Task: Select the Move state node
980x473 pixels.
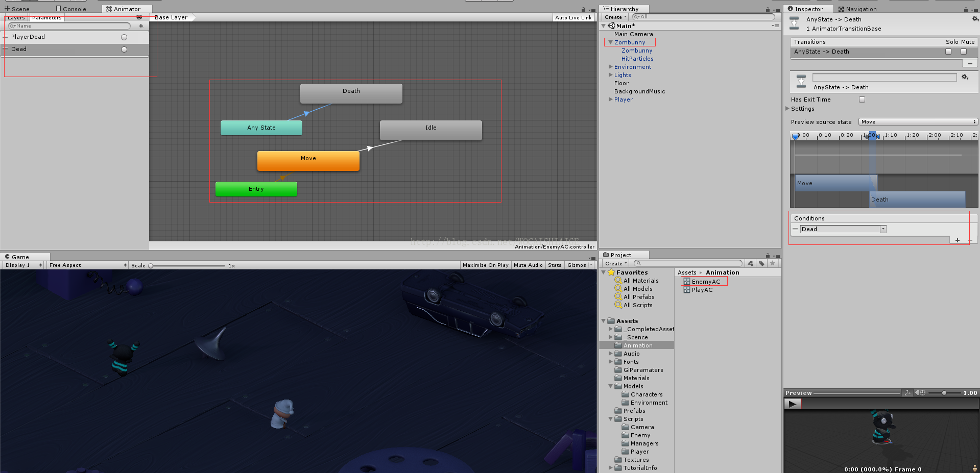Action: click(x=308, y=161)
